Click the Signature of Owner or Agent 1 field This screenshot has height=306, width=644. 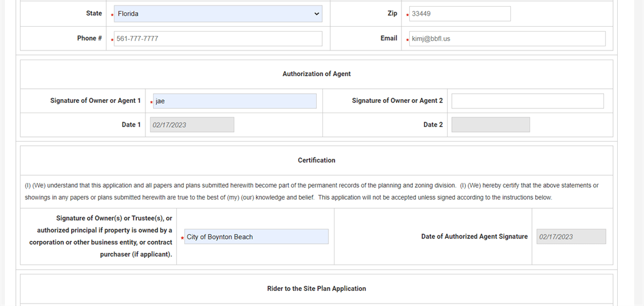[x=234, y=101]
